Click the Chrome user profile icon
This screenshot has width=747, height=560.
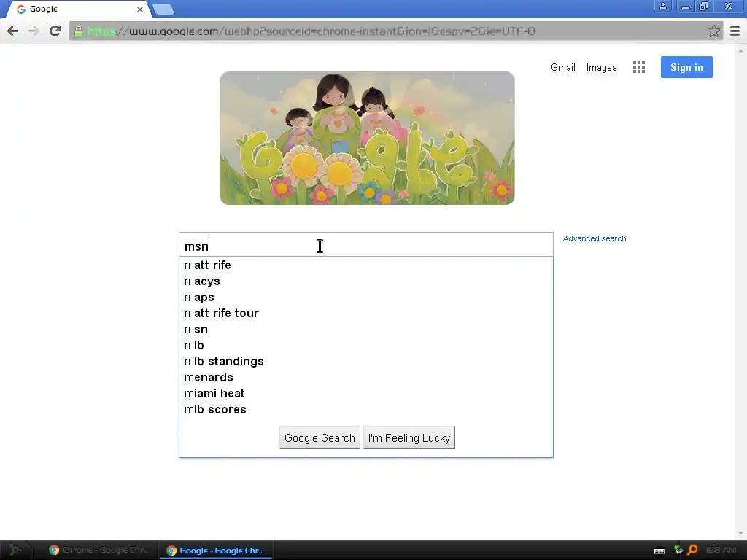click(662, 6)
